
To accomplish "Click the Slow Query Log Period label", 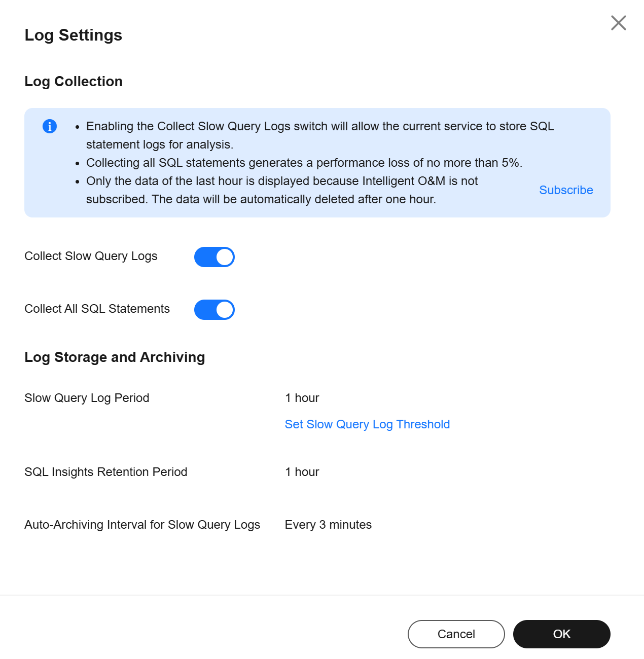I will click(87, 398).
